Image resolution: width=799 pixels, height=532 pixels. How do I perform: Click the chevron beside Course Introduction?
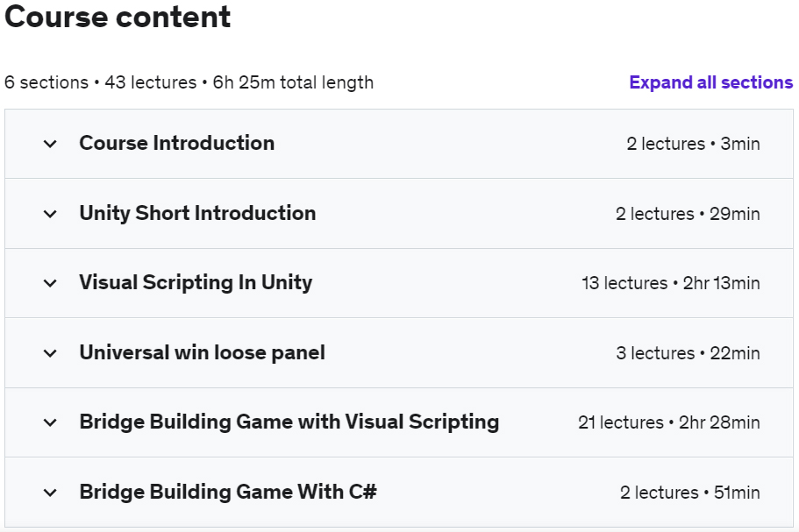pos(50,144)
